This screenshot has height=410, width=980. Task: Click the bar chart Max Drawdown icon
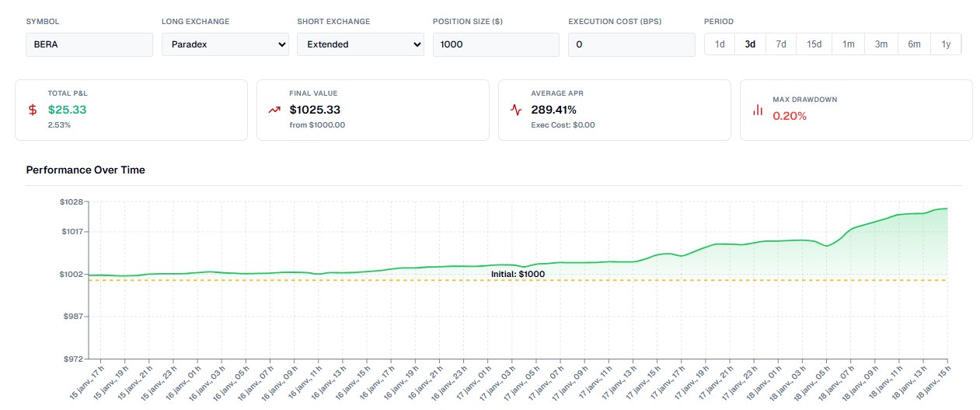[757, 110]
